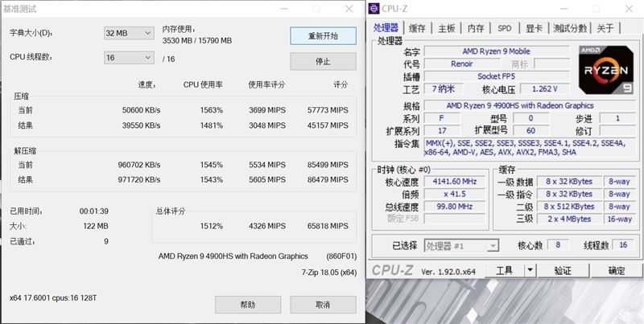Click the extended model value 60

point(530,130)
